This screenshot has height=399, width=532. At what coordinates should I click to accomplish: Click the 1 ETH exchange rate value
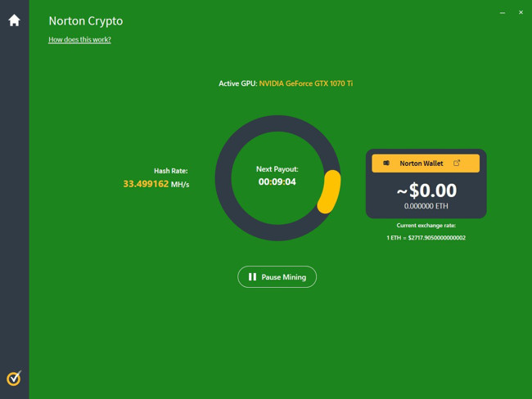point(426,238)
